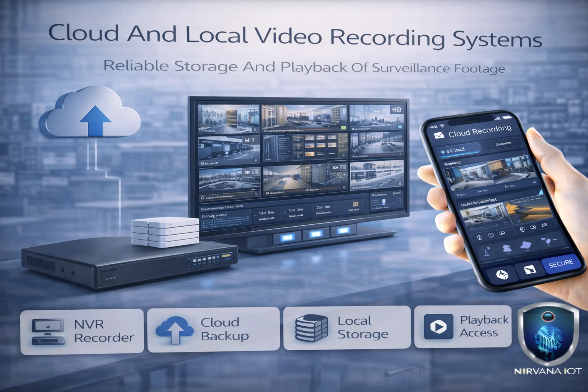
Task: Tap the envelope icon beside Cloud Recording
Action: point(438,136)
